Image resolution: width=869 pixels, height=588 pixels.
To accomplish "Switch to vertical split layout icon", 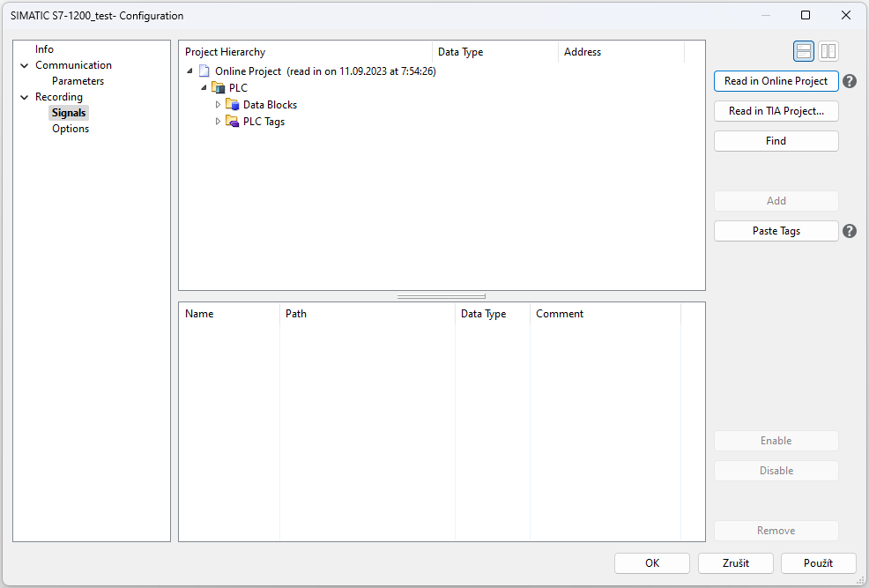I will point(828,51).
